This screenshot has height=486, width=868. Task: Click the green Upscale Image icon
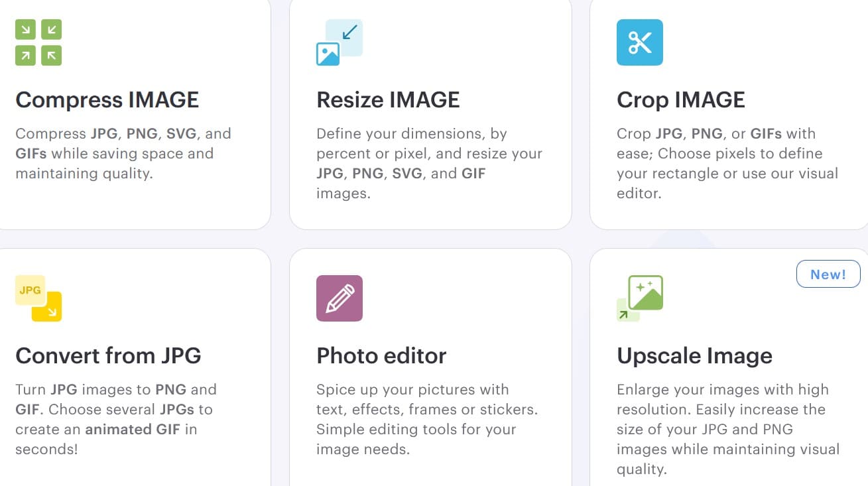[x=640, y=298]
